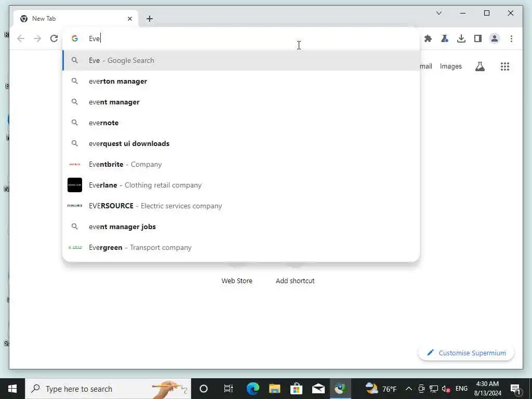Open the Web Store shortcut
The width and height of the screenshot is (532, 399).
pyautogui.click(x=237, y=281)
